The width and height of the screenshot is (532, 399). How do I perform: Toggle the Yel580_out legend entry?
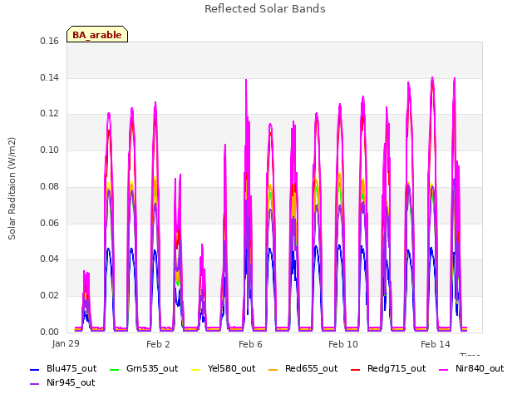coord(224,368)
